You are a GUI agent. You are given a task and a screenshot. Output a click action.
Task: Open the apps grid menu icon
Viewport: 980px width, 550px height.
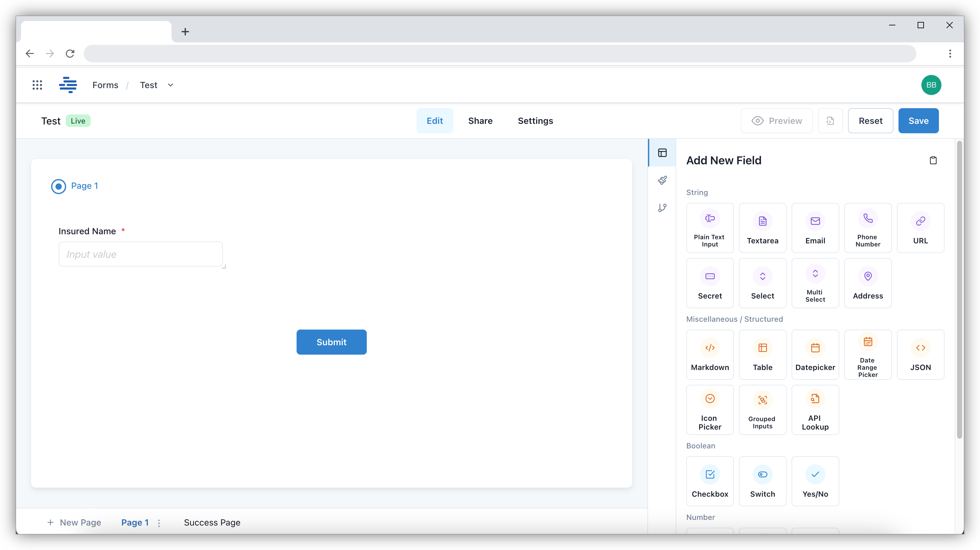click(x=37, y=85)
